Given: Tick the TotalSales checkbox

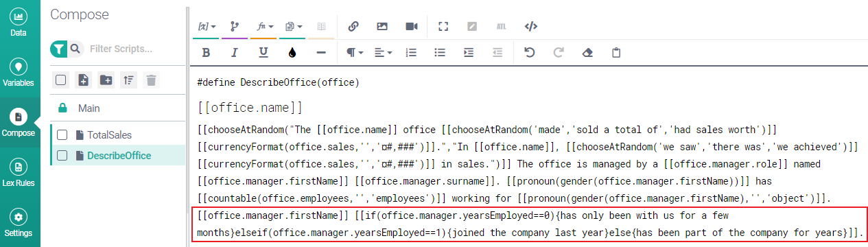Looking at the screenshot, I should click(x=62, y=134).
